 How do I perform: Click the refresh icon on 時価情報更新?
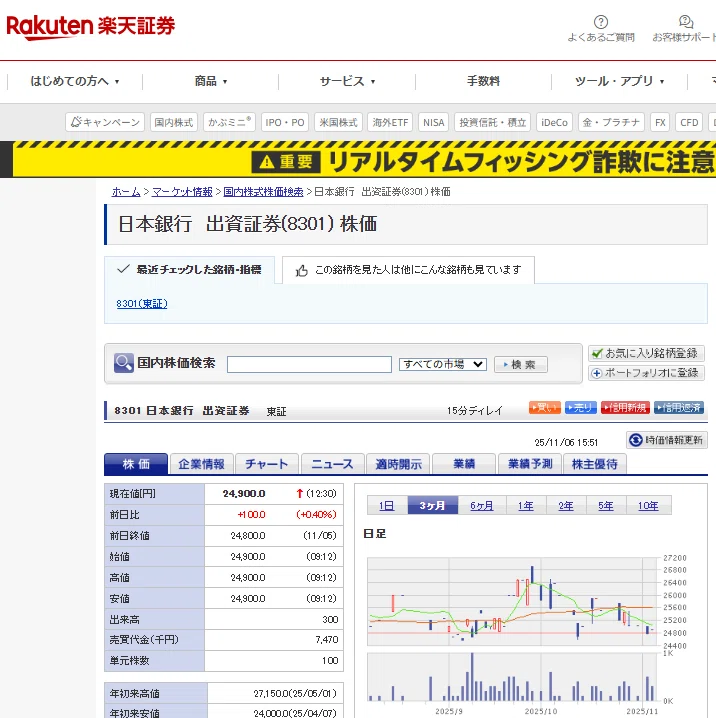(x=635, y=440)
